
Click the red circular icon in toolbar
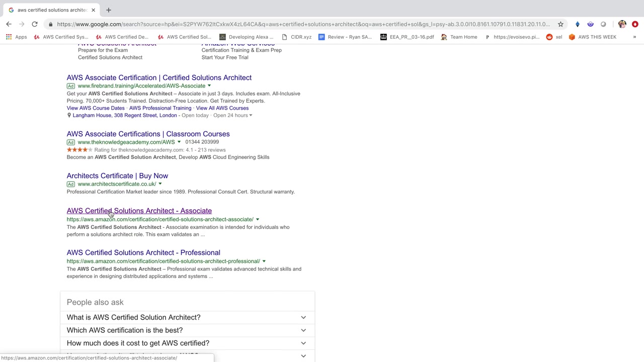[635, 24]
